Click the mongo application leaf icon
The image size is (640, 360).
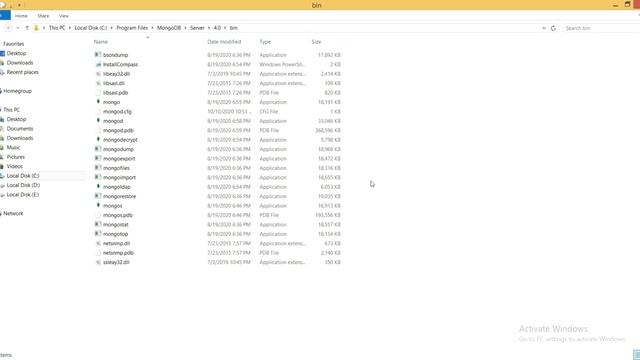pyautogui.click(x=98, y=102)
